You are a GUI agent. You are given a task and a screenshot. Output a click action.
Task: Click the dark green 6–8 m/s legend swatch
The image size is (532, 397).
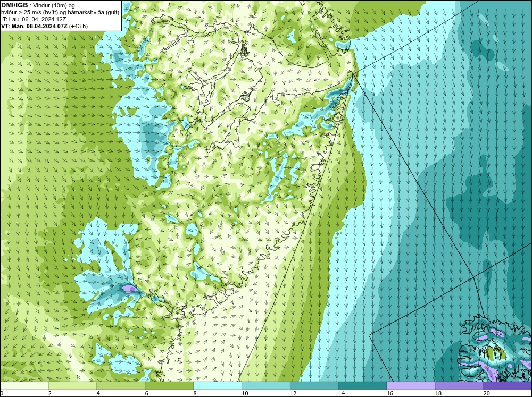[x=169, y=386]
